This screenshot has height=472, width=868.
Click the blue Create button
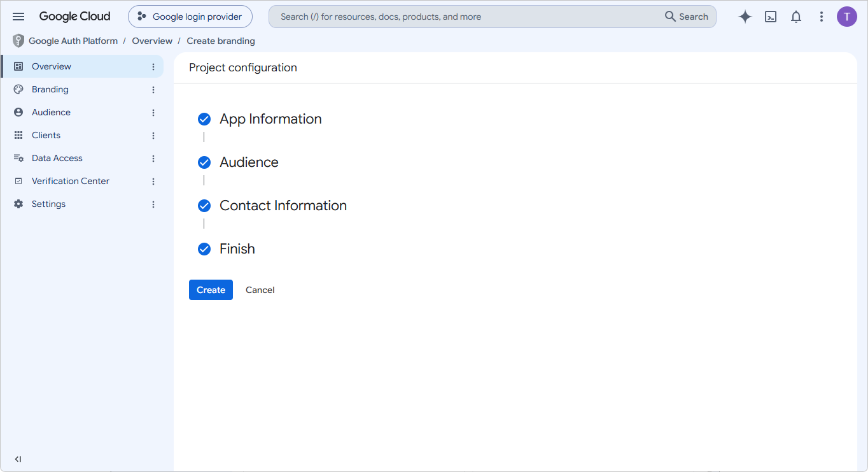point(211,290)
